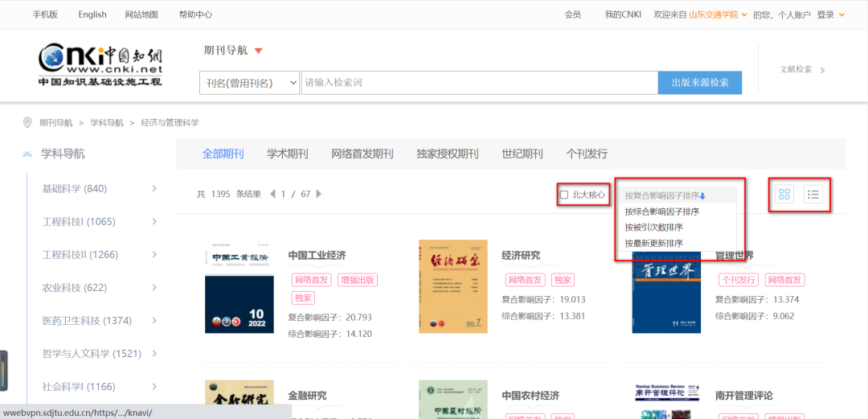Expand 社会科学I (1166) category

(x=154, y=386)
